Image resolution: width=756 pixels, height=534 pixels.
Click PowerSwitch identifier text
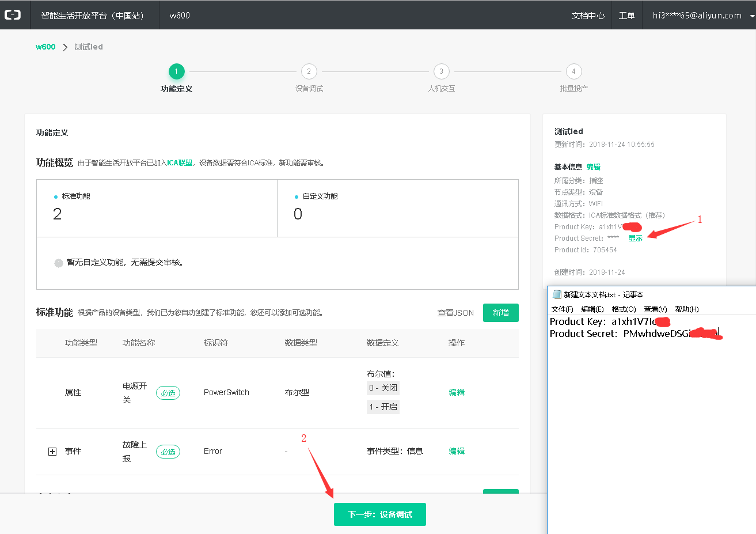click(226, 392)
